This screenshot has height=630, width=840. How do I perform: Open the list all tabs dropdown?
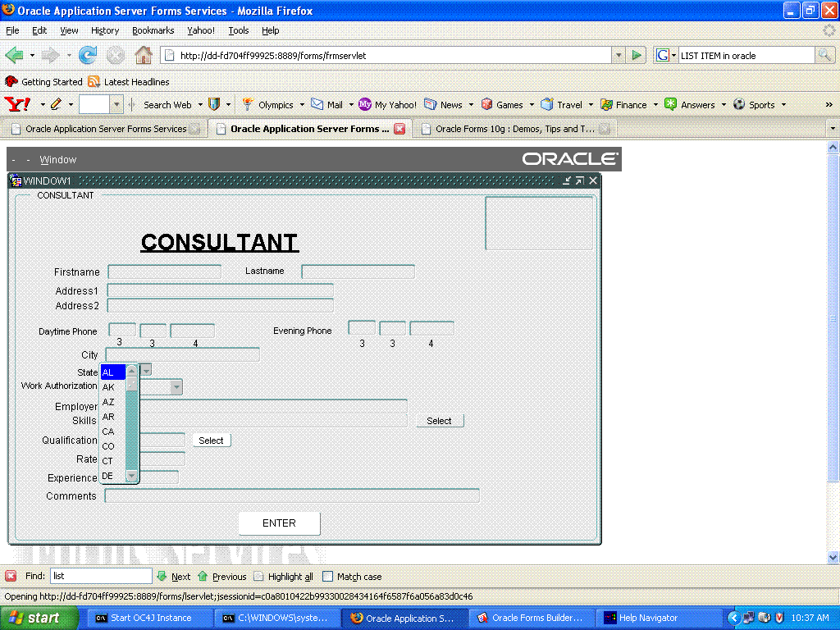(833, 129)
